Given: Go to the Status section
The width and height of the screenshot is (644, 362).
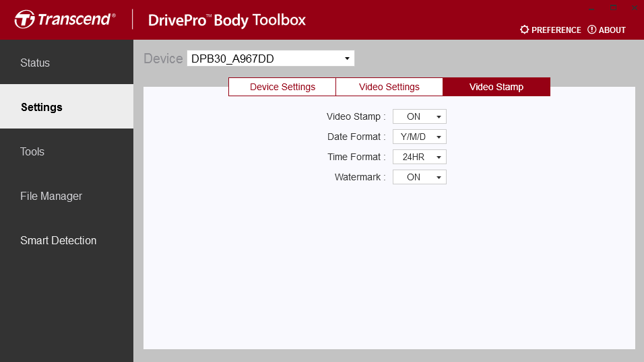Looking at the screenshot, I should pyautogui.click(x=67, y=63).
